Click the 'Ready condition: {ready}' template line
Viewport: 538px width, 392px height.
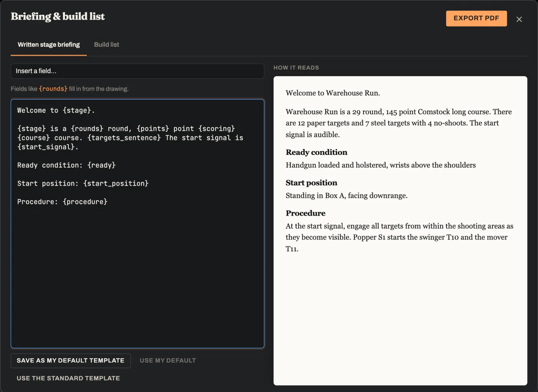point(66,165)
